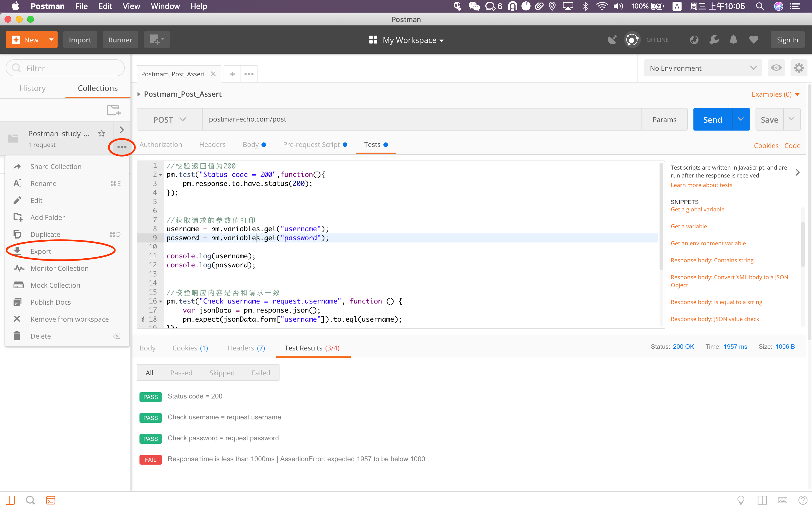
Task: Open Find search icon in status bar
Action: [30, 500]
